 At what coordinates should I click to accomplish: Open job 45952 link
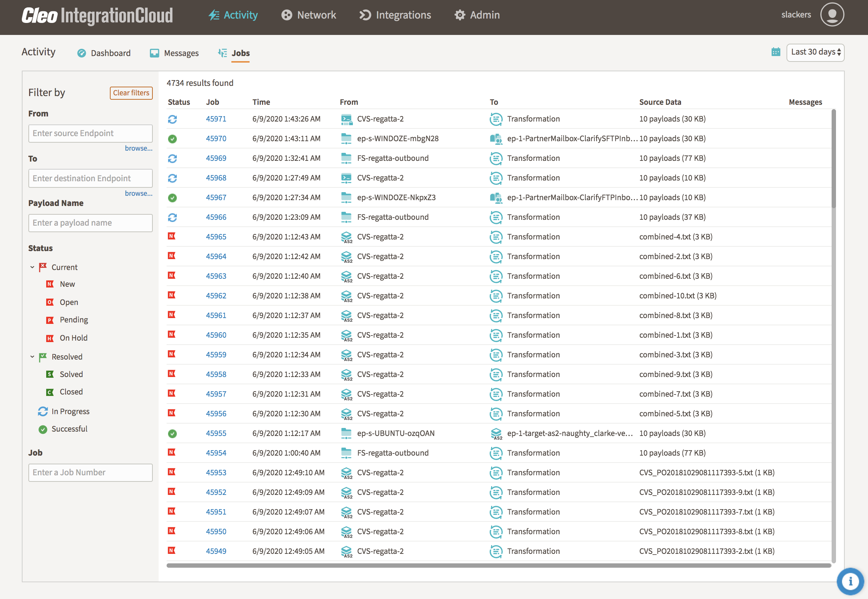tap(216, 492)
